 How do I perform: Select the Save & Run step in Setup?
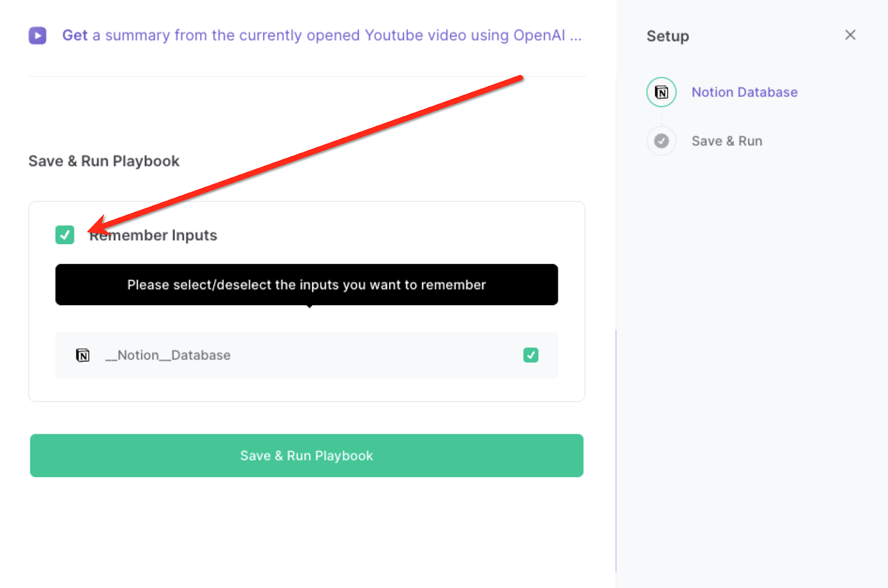(726, 140)
